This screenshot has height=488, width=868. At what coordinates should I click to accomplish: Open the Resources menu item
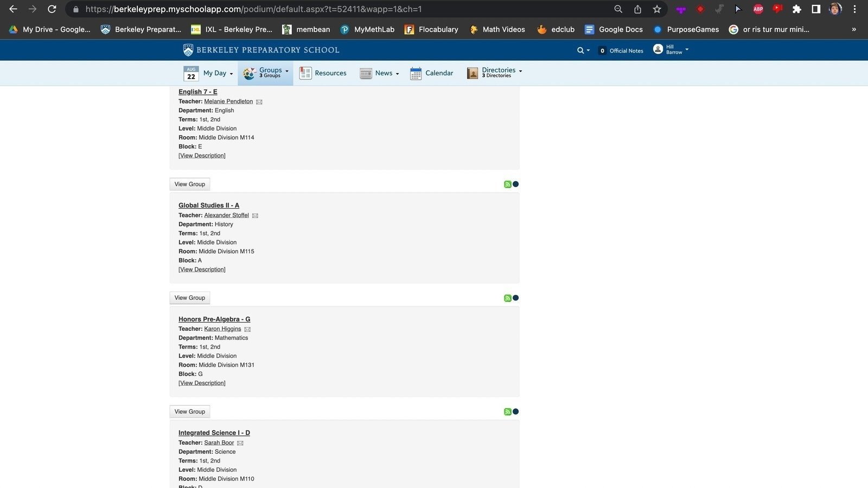(323, 73)
